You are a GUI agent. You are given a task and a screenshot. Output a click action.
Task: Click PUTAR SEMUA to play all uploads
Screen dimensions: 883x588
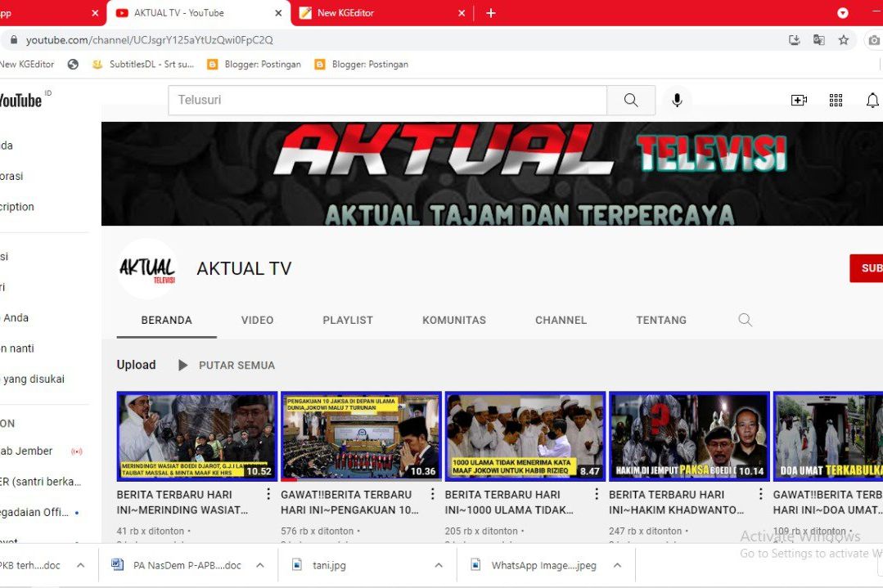(x=237, y=366)
